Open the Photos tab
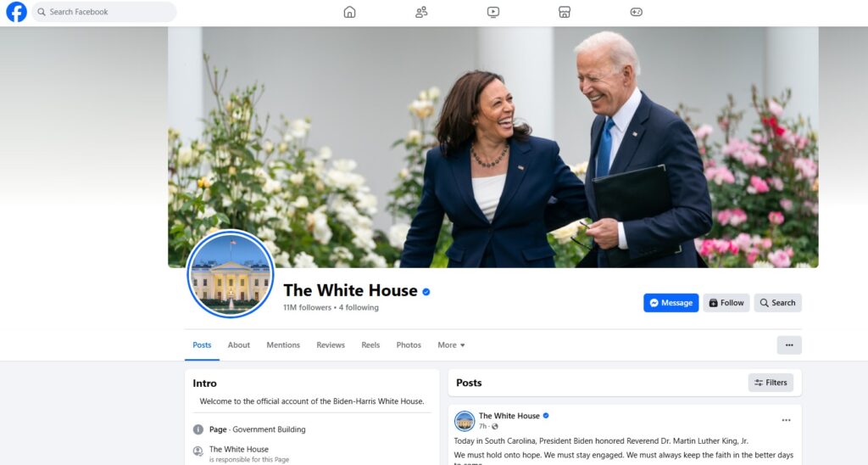868x465 pixels. (409, 345)
